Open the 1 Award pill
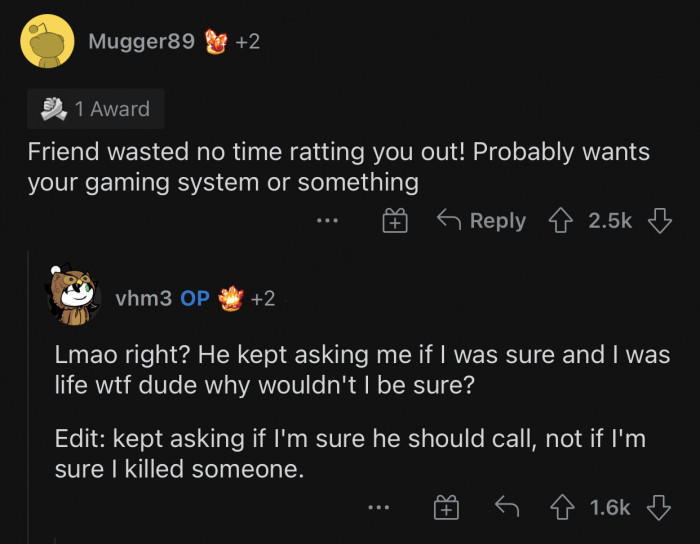The width and height of the screenshot is (700, 544). click(95, 109)
